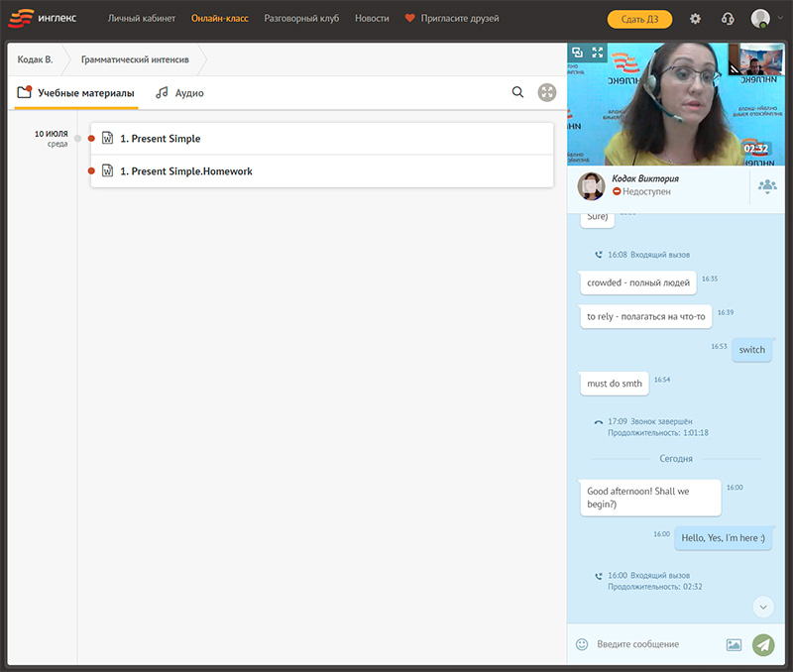The image size is (793, 672).
Task: Open the 1. Present Simple.Homework document
Action: point(185,171)
